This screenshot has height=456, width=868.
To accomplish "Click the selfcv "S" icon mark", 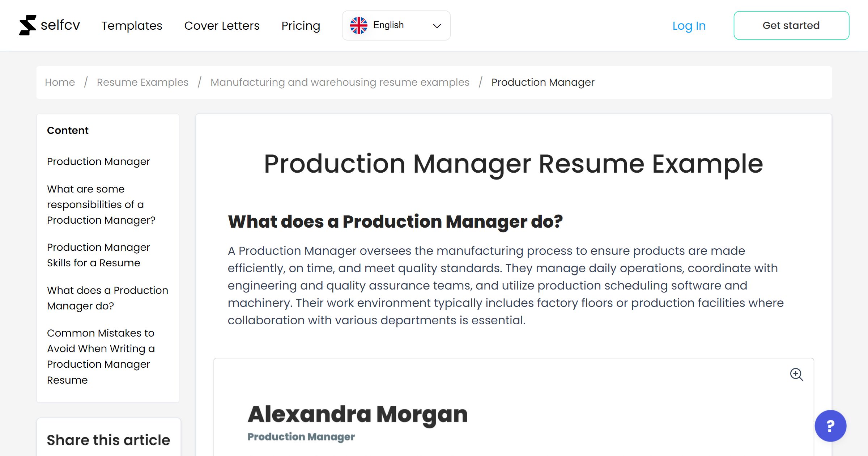I will click(x=28, y=25).
